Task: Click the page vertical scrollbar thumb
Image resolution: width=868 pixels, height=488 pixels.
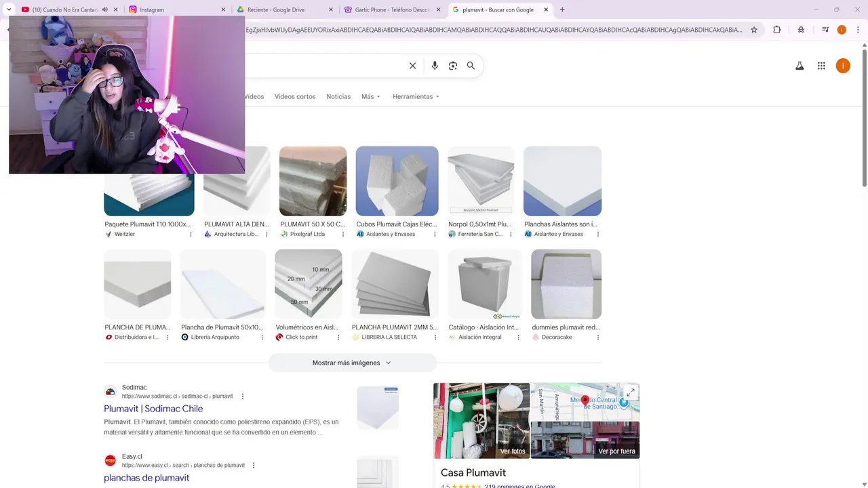Action: [864, 117]
